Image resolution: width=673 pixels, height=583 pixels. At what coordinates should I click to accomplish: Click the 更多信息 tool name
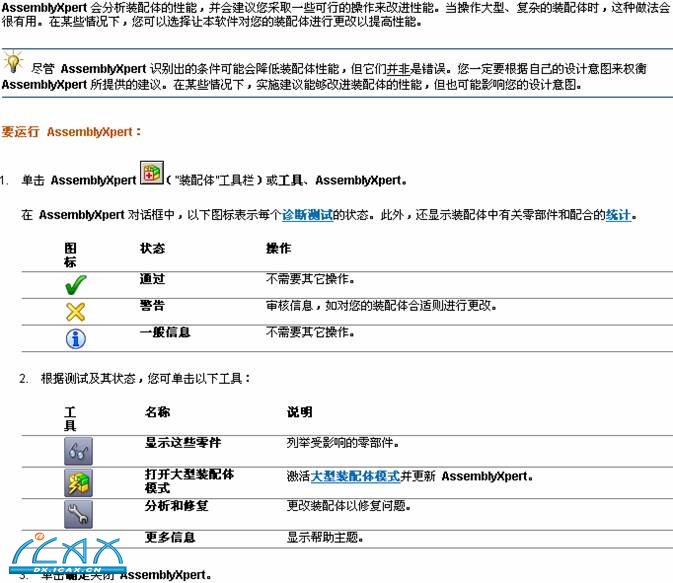coord(170,537)
